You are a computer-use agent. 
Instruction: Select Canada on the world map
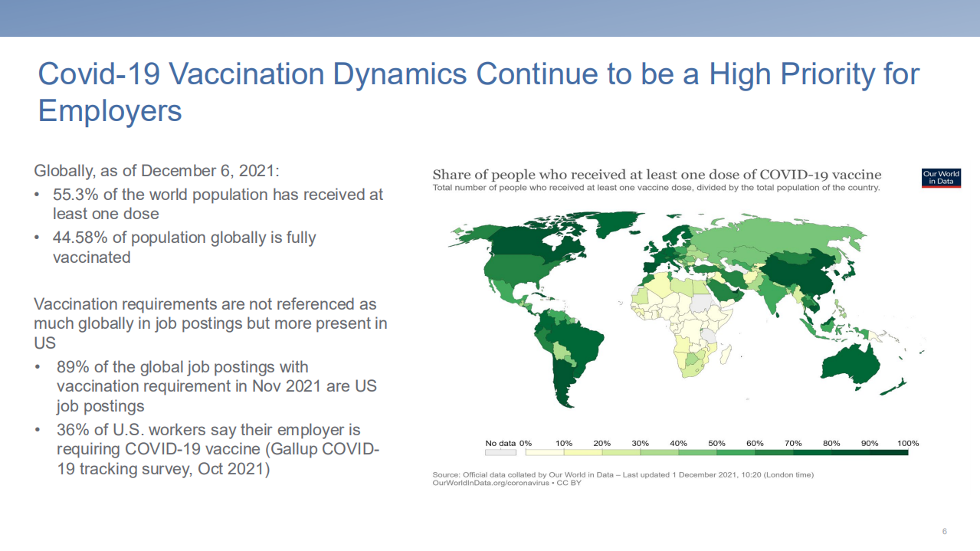tap(521, 238)
